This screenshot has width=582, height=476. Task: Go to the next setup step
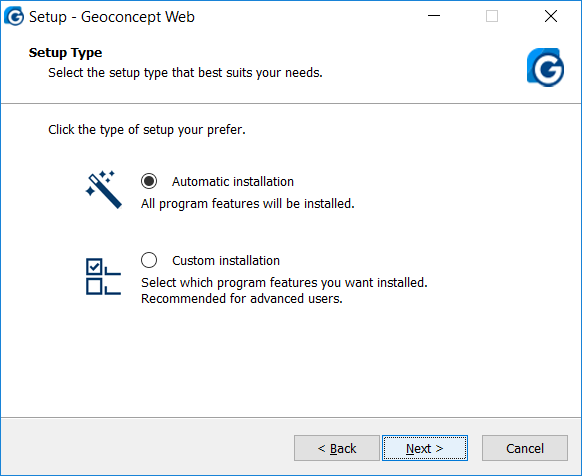tap(425, 448)
